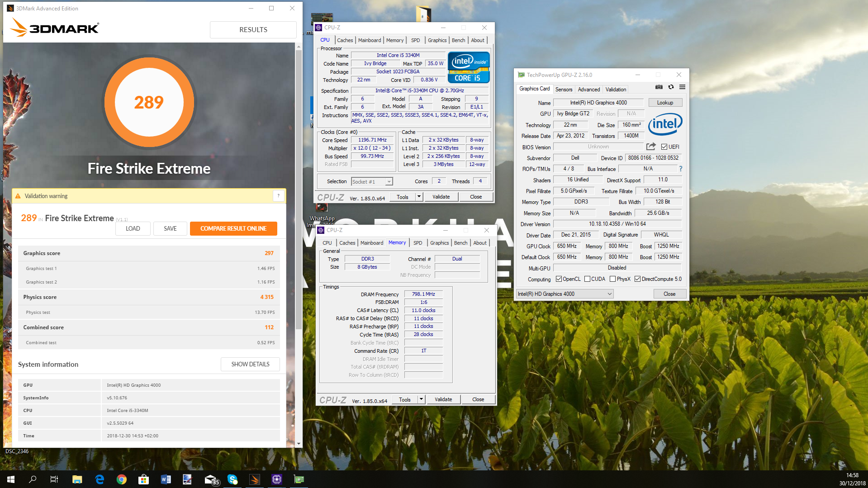
Task: Click 3DMark scrollbar up arrow
Action: (299, 47)
